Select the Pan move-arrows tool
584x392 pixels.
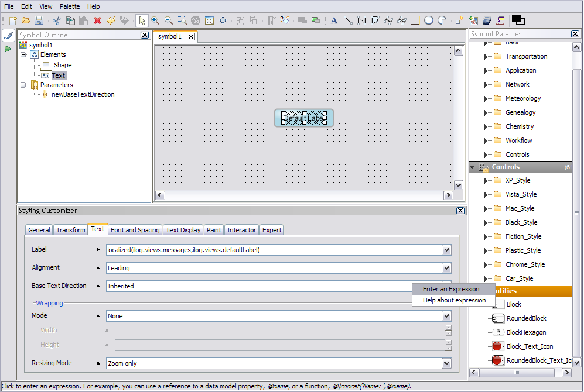[x=223, y=20]
